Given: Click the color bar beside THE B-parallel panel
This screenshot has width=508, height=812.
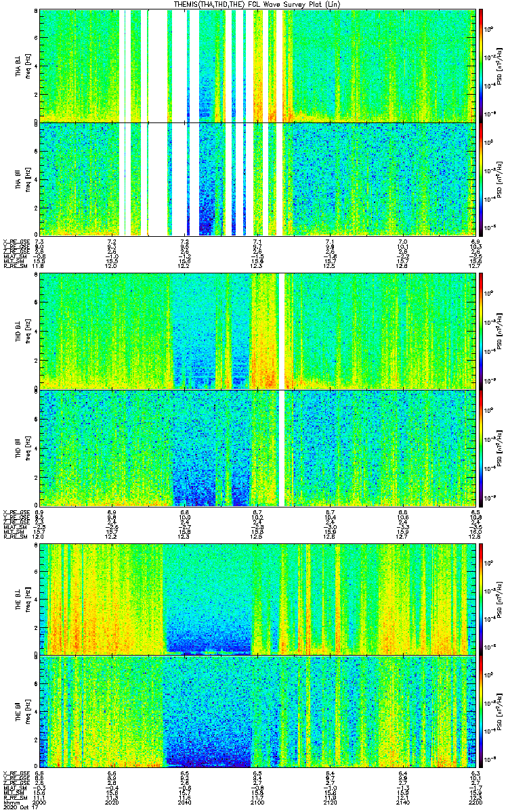Looking at the screenshot, I should [x=482, y=712].
